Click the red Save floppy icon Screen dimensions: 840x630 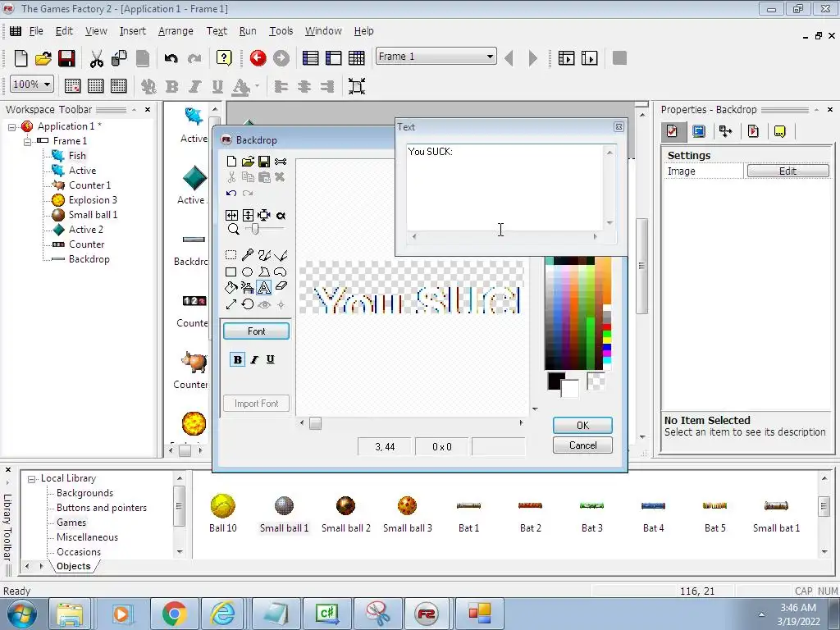66,58
